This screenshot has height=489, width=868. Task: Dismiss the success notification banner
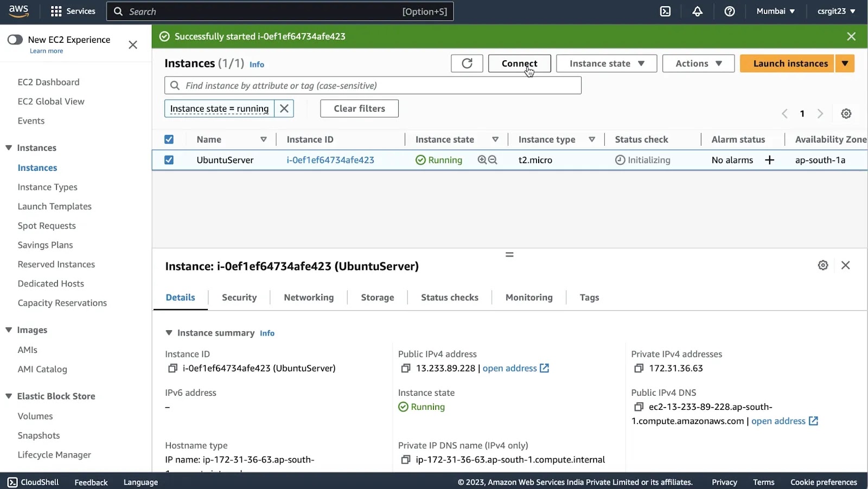click(851, 36)
